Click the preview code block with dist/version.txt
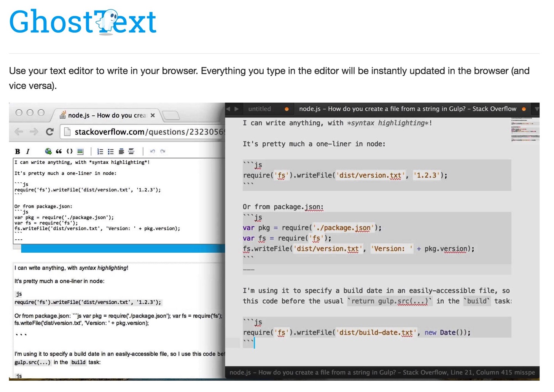Screen dimensions: 554x392 click(88, 302)
